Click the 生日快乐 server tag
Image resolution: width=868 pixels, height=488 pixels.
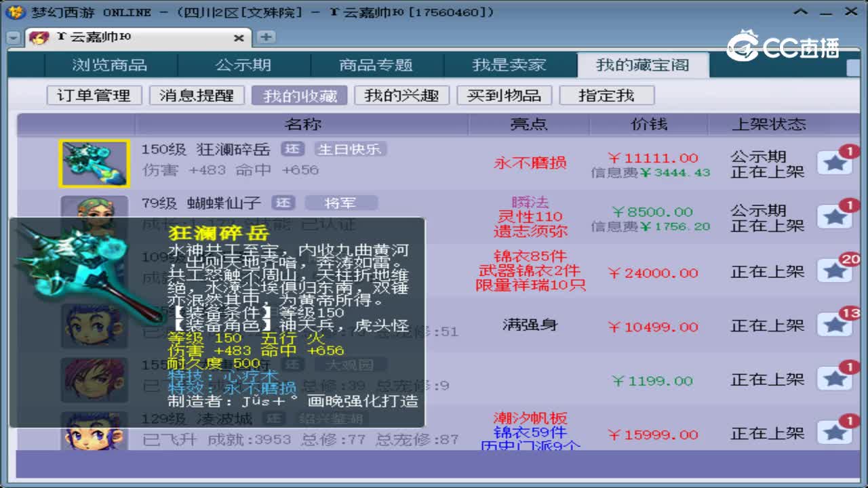coord(349,149)
